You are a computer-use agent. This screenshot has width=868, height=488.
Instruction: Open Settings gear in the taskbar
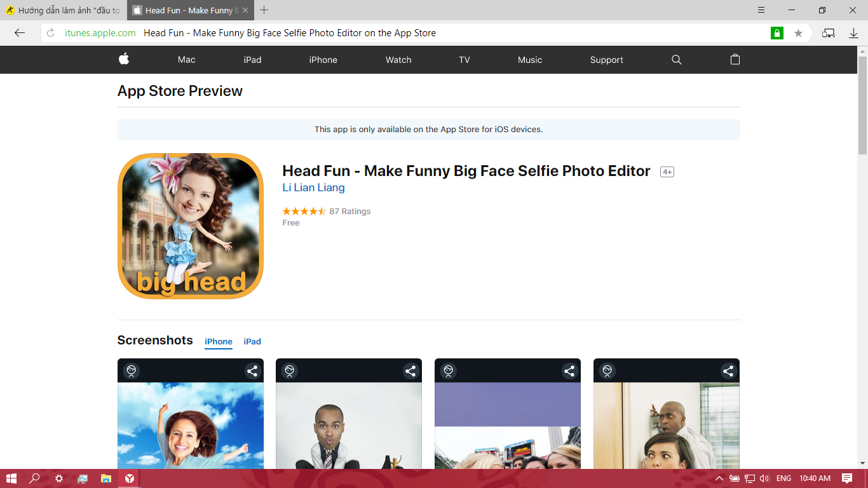pyautogui.click(x=59, y=478)
